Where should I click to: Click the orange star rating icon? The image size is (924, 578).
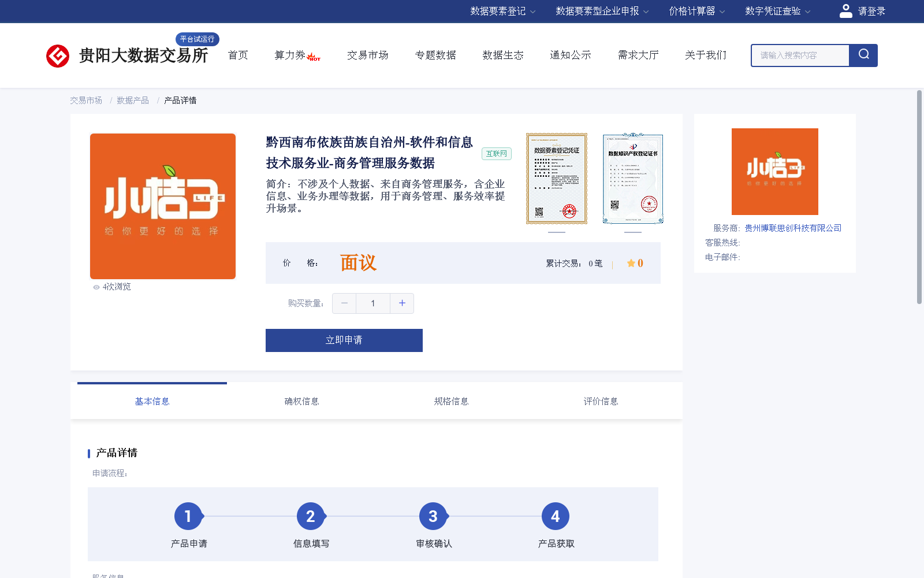click(x=631, y=263)
